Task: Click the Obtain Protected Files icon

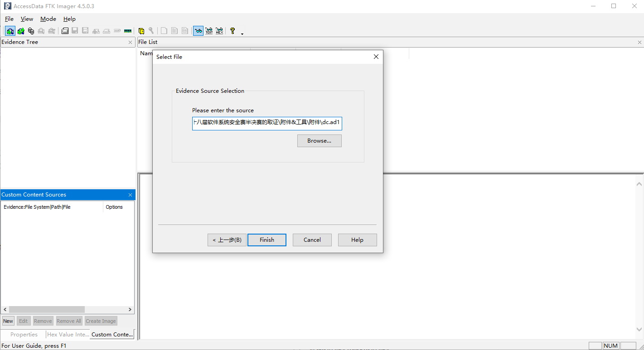Action: [x=141, y=31]
